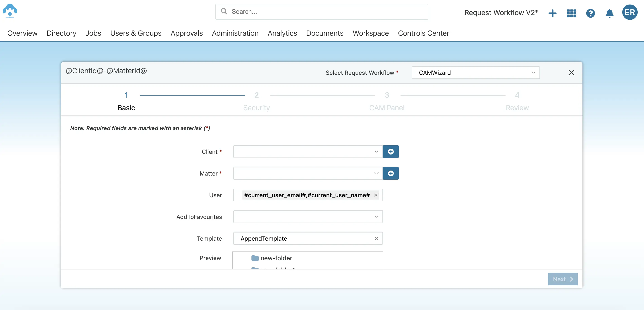Open the Administration menu
Screen dimensions: 644x310
tap(235, 33)
